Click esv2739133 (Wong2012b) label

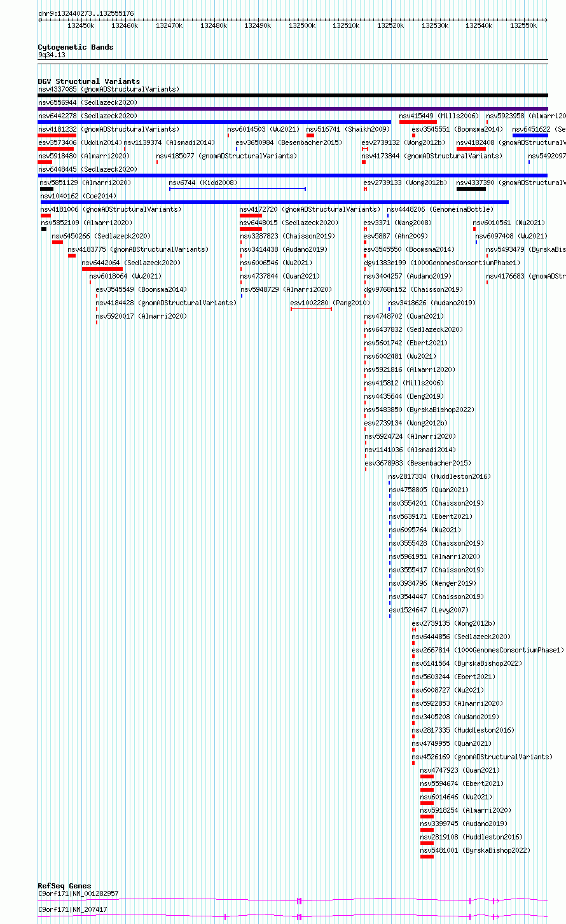(x=405, y=183)
